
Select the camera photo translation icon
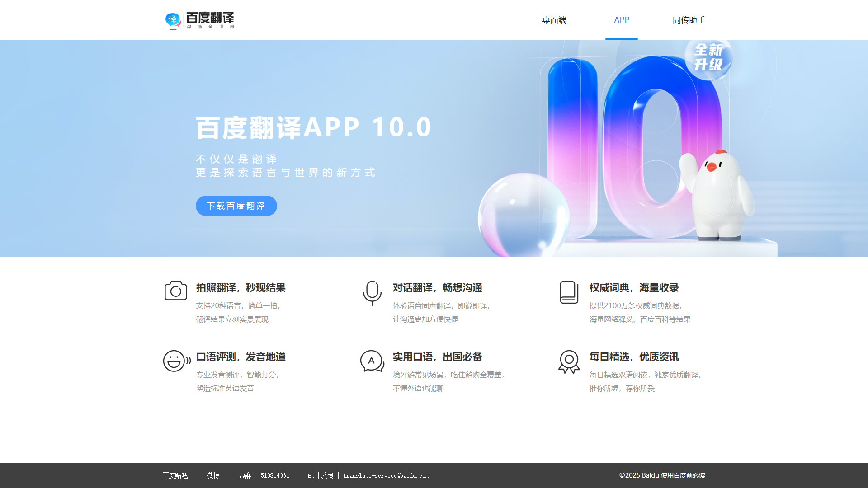[x=175, y=291]
